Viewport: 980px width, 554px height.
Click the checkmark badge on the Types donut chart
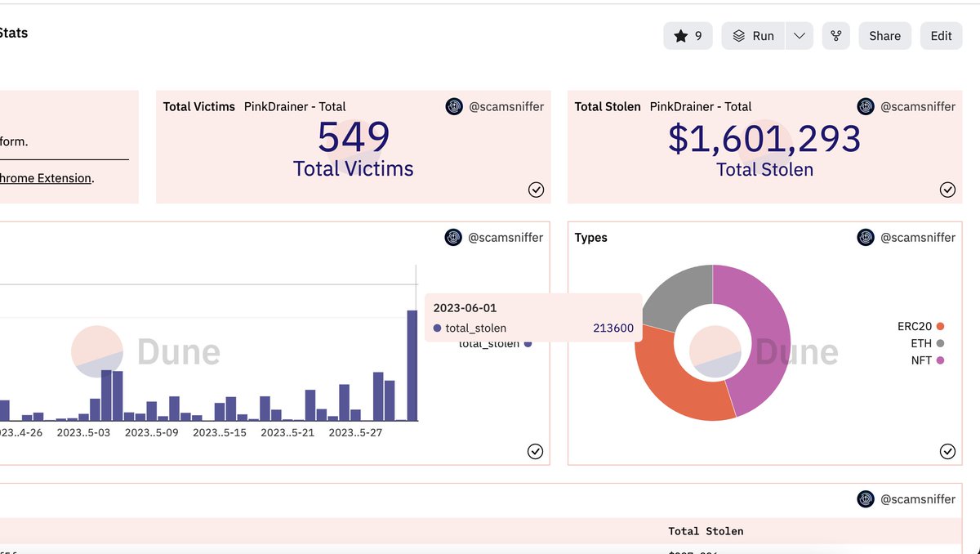click(948, 450)
